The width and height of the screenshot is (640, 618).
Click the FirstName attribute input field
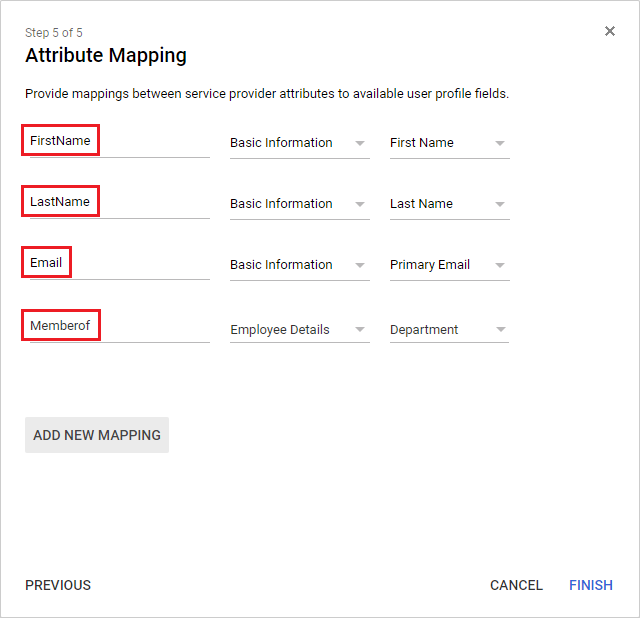[118, 142]
